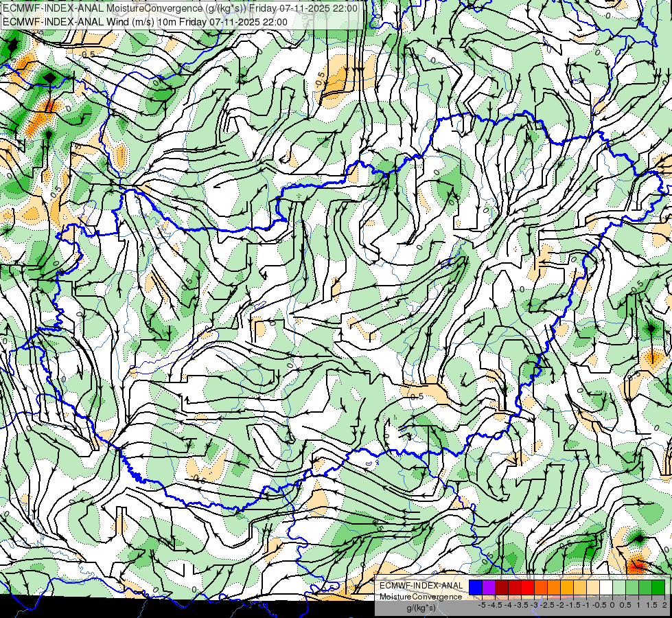Click the MoistureConvergence title line at top
The width and height of the screenshot is (672, 618).
(x=180, y=8)
